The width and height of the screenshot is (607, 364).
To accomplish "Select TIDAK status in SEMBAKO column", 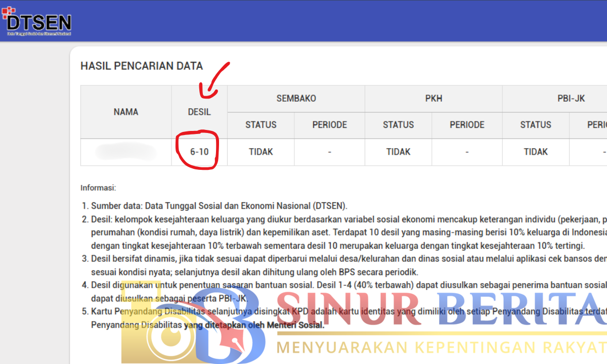I will tap(261, 152).
